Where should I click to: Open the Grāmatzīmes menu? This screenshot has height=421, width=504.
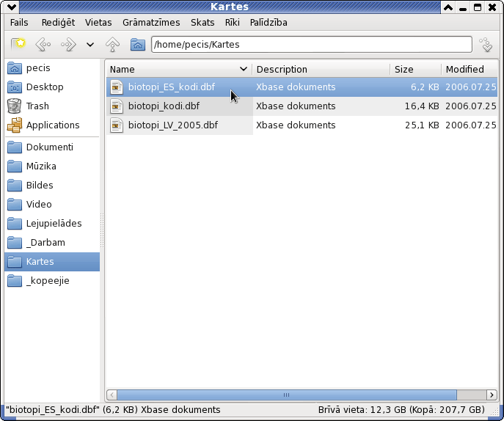[x=151, y=23]
